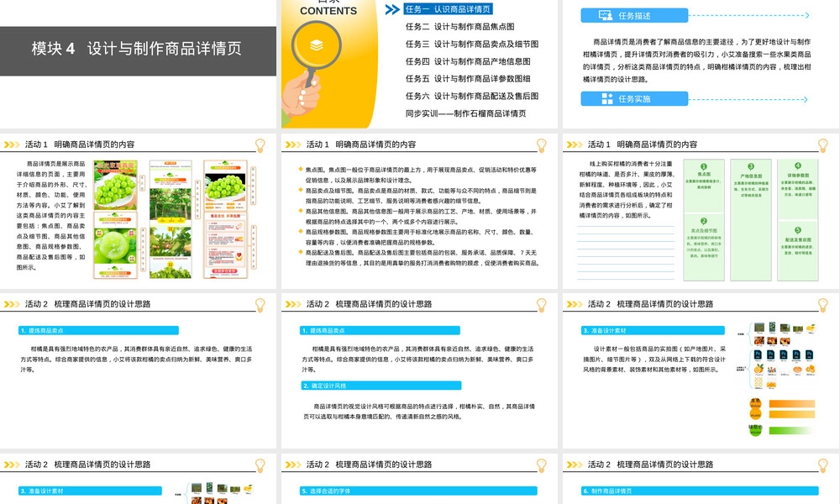Click the bullet text starting 商品卖点及细节图
Image resolution: width=840 pixels, height=504 pixels.
tap(421, 196)
